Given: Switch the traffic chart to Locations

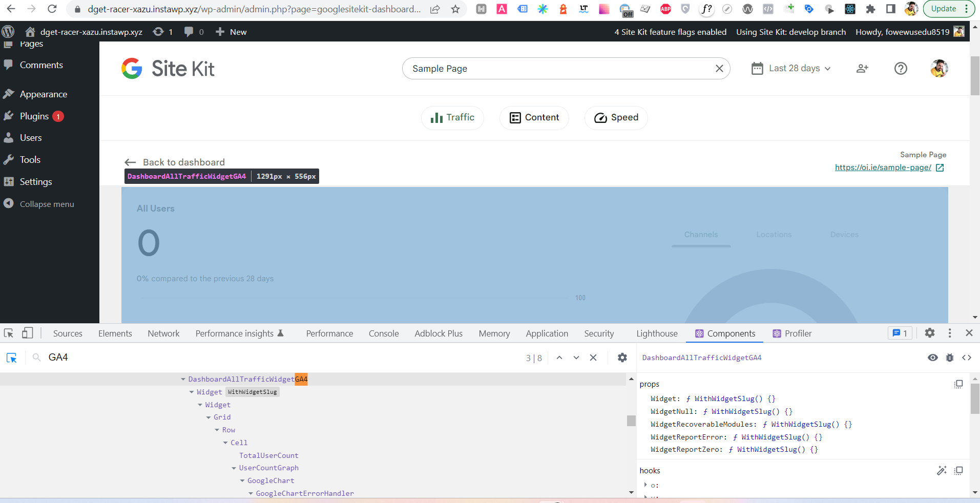Looking at the screenshot, I should pyautogui.click(x=774, y=235).
